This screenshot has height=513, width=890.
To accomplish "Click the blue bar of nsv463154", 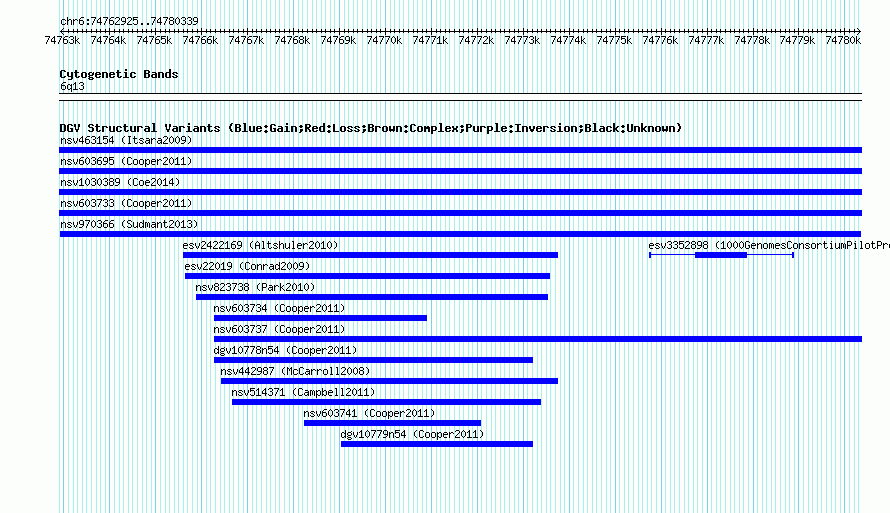I will [460, 150].
